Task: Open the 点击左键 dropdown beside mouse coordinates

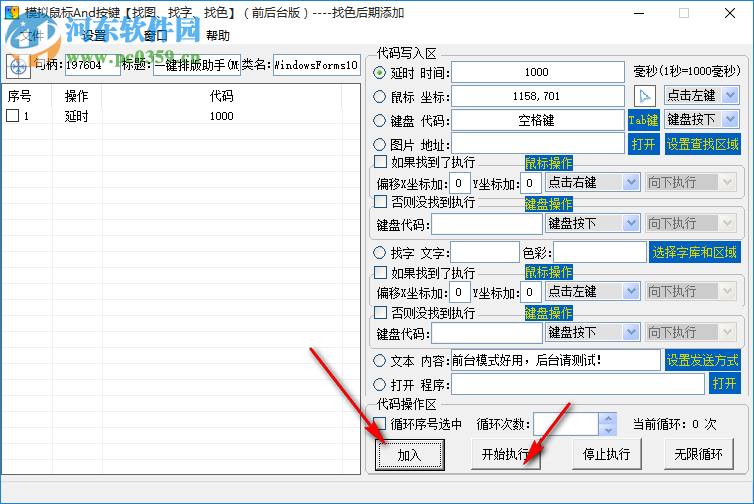Action: coord(702,95)
